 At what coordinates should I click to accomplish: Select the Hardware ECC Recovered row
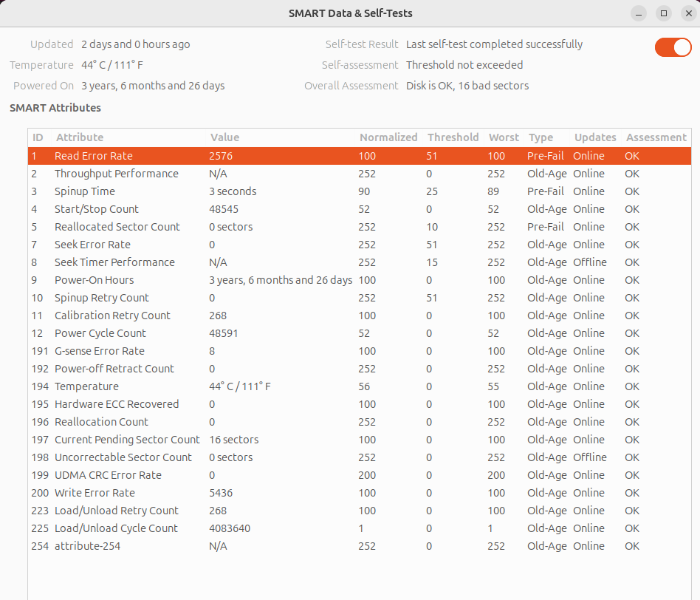[x=360, y=404]
